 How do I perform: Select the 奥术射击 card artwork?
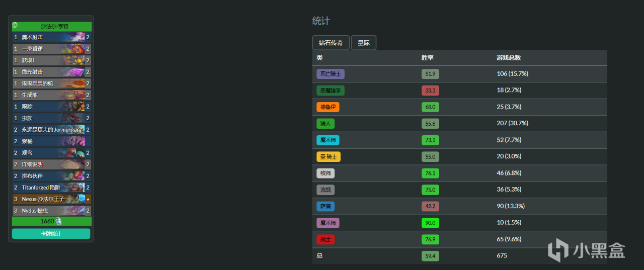click(x=73, y=37)
